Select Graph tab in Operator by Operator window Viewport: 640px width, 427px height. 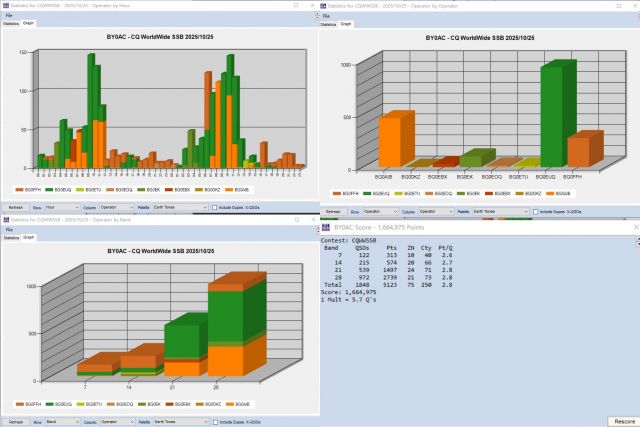[x=346, y=23]
